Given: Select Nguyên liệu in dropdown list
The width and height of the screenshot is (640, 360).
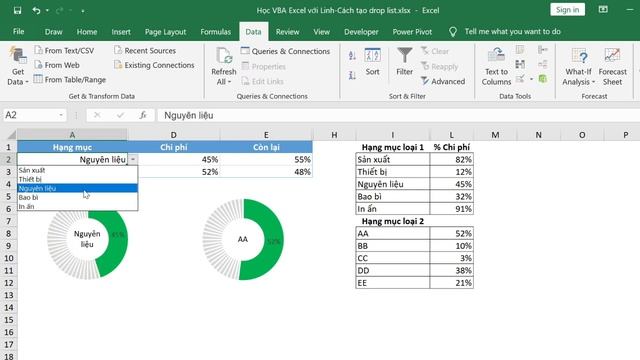Looking at the screenshot, I should coord(77,188).
